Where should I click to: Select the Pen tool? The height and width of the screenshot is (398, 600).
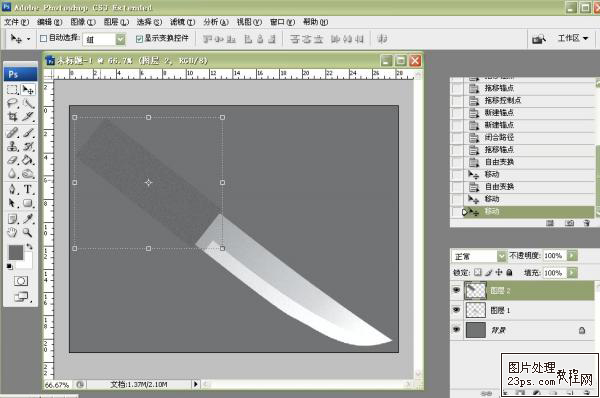click(12, 189)
